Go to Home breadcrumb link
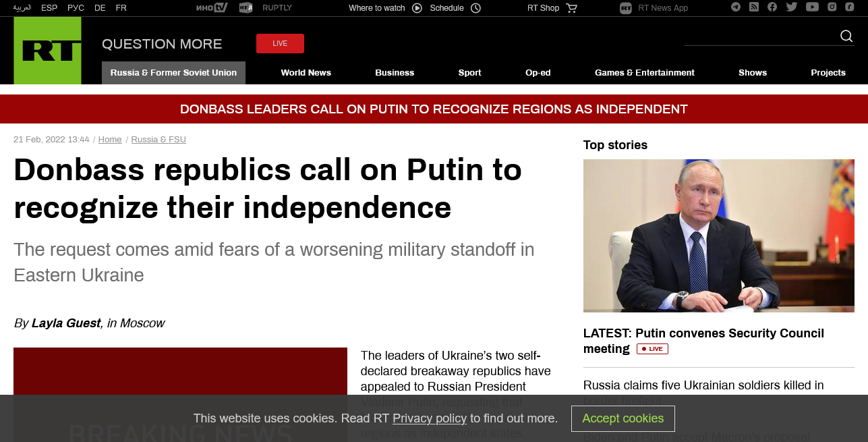The height and width of the screenshot is (442, 868). pyautogui.click(x=110, y=140)
